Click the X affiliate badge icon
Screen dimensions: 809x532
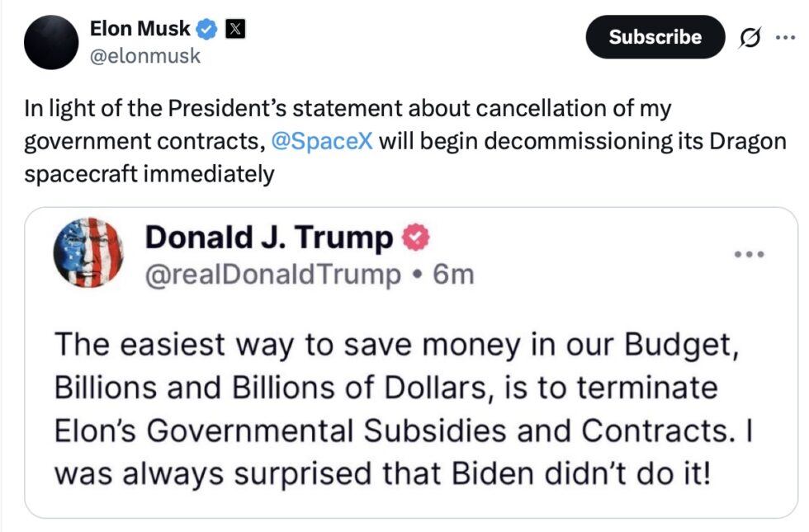(234, 30)
